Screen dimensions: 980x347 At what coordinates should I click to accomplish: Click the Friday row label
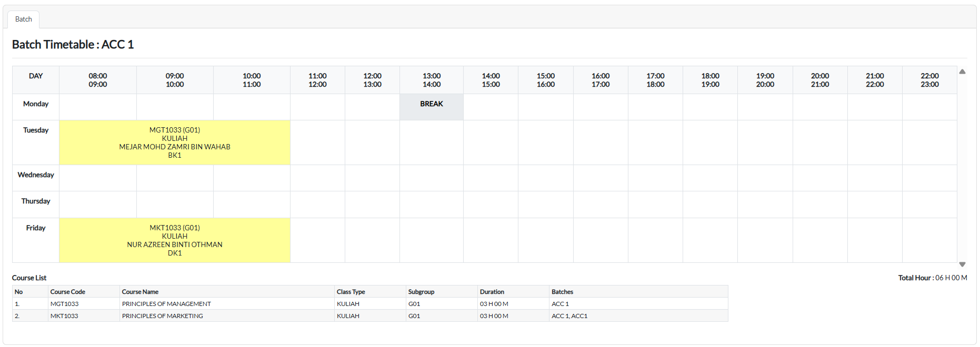pyautogui.click(x=36, y=228)
